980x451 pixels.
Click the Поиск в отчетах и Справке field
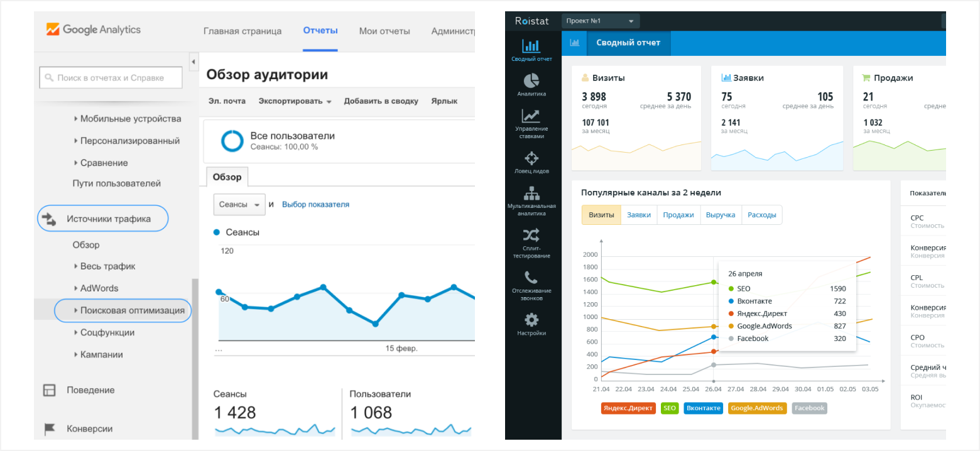click(x=111, y=78)
